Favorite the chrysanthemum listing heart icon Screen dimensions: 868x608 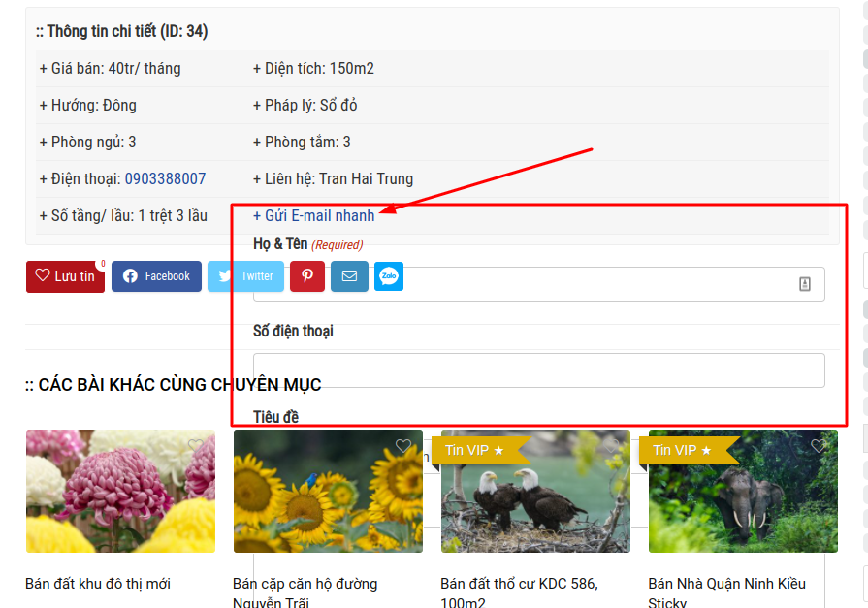click(196, 446)
